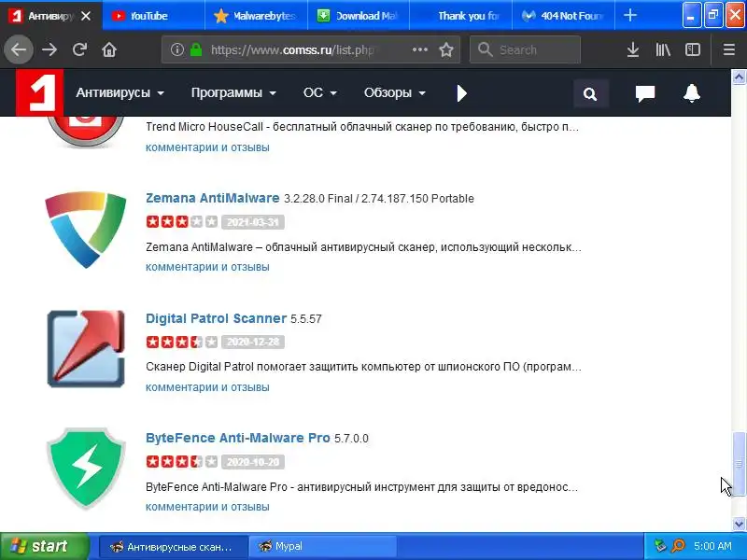Click ByteFence Anti-Malware star rating
Viewport: 747px width, 560px height.
(x=182, y=461)
